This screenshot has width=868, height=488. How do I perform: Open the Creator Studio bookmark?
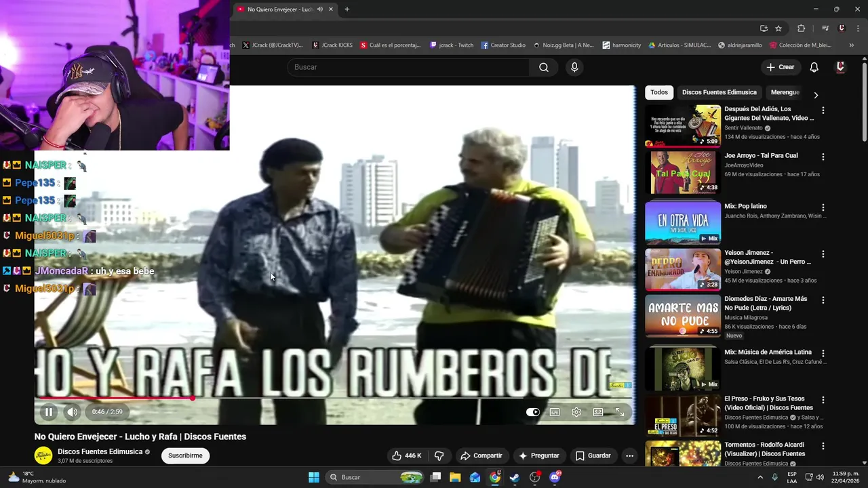pyautogui.click(x=503, y=45)
